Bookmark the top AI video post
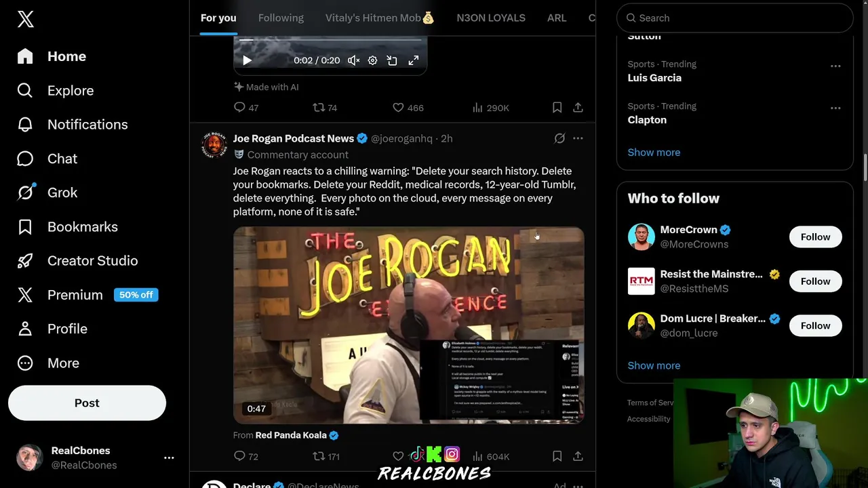Viewport: 868px width, 488px height. 557,107
